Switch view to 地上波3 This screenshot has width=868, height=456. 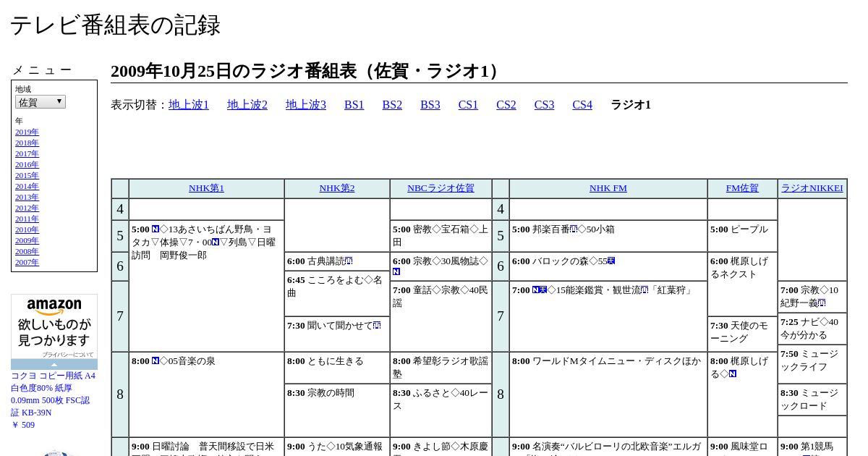[x=306, y=105]
